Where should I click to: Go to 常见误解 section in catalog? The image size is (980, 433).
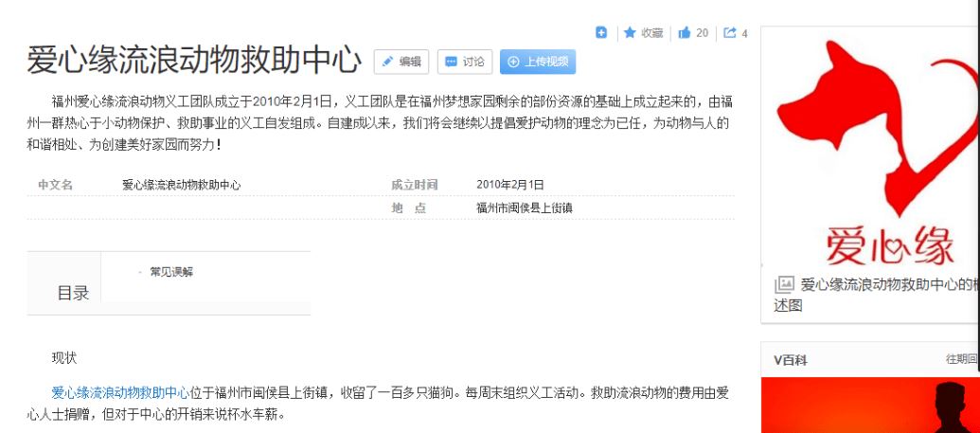click(171, 272)
